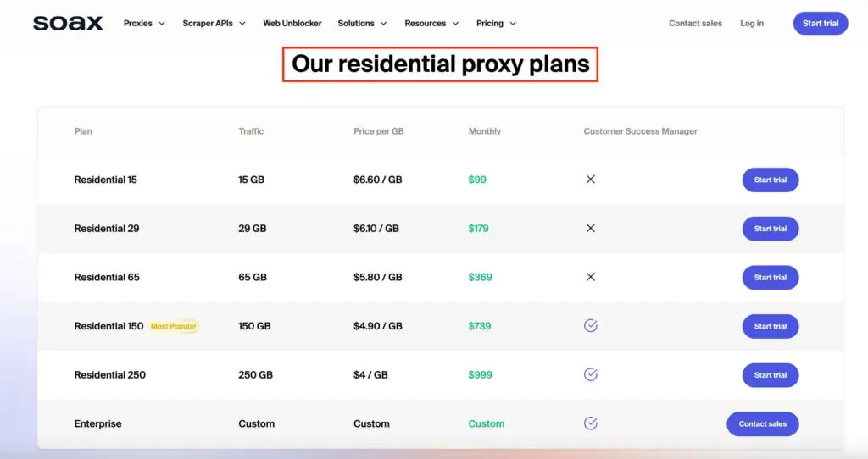Viewport: 868px width, 459px height.
Task: Start trial for Residential 150 plan
Action: (x=770, y=326)
